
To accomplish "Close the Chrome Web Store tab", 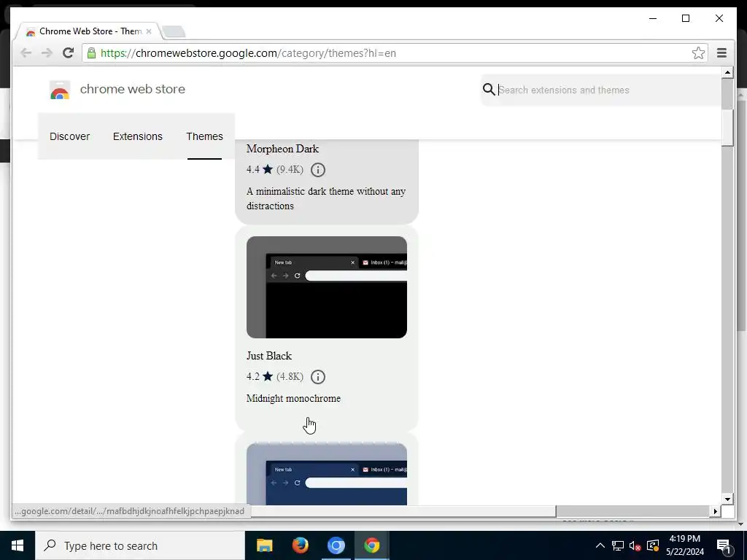I will click(149, 31).
